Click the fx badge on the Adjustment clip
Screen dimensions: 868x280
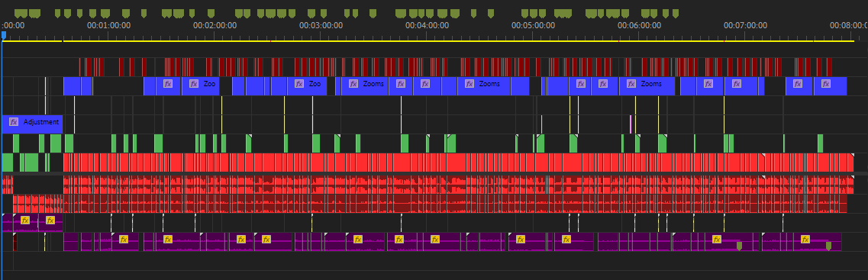click(x=14, y=122)
